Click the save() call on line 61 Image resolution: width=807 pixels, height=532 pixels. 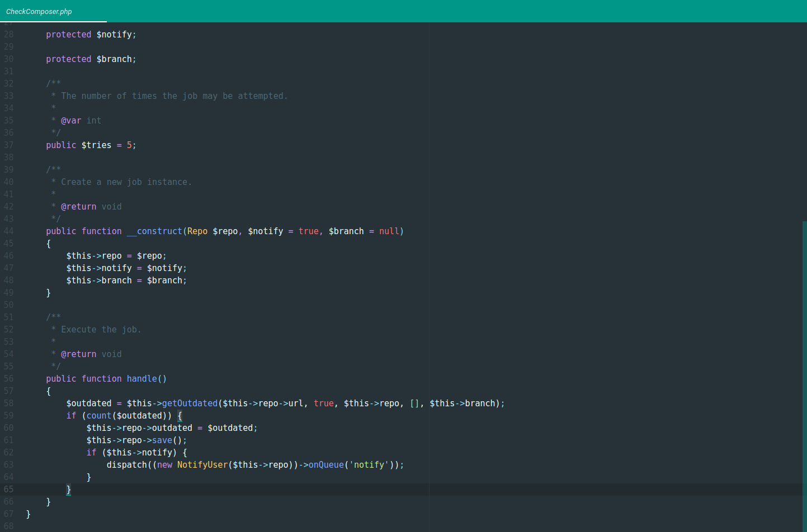click(162, 440)
